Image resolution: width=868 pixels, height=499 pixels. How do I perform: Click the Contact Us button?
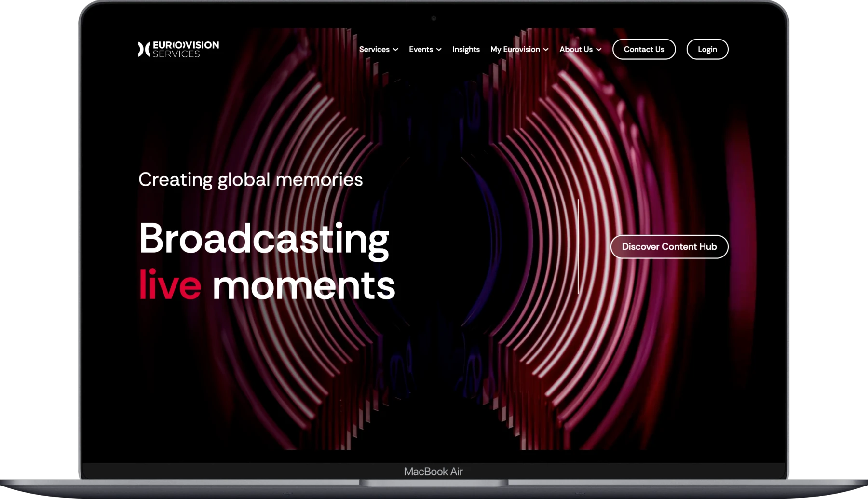[x=644, y=49]
